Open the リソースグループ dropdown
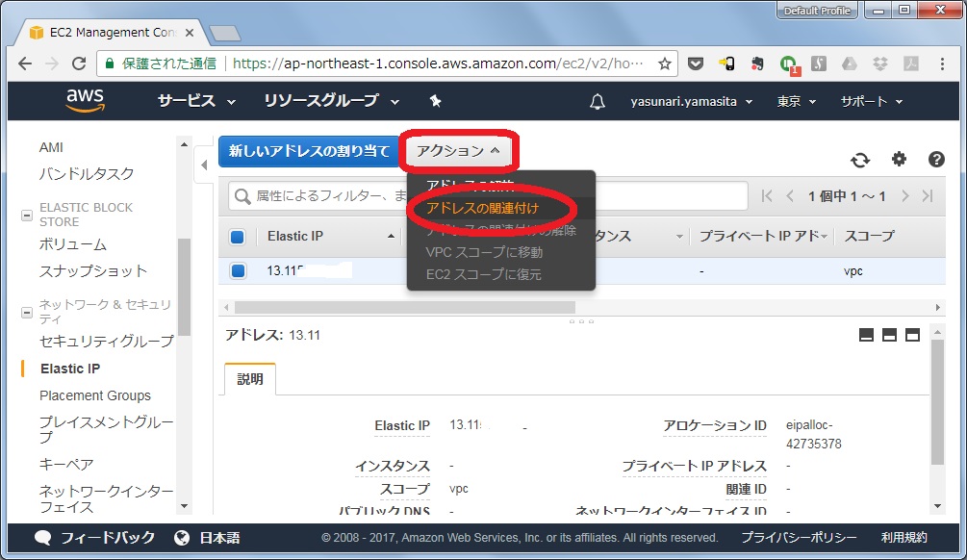The height and width of the screenshot is (560, 967). tap(331, 101)
